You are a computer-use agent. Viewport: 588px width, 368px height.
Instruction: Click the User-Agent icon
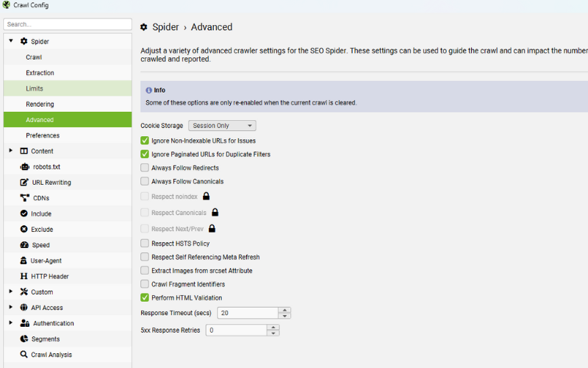(25, 261)
